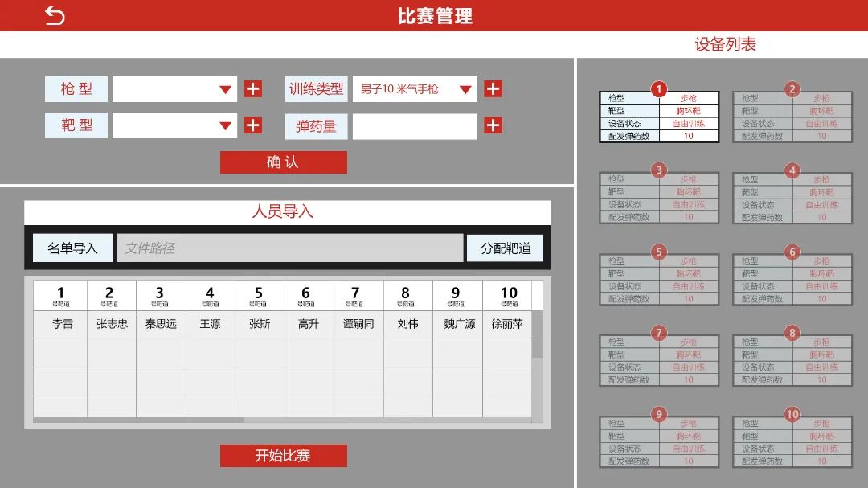This screenshot has width=868, height=488.
Task: Click the plus icon beside 枪型 dropdown
Action: [253, 88]
